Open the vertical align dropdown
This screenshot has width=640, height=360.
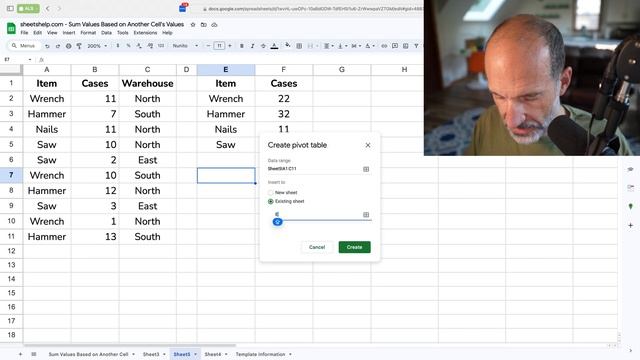tap(342, 46)
